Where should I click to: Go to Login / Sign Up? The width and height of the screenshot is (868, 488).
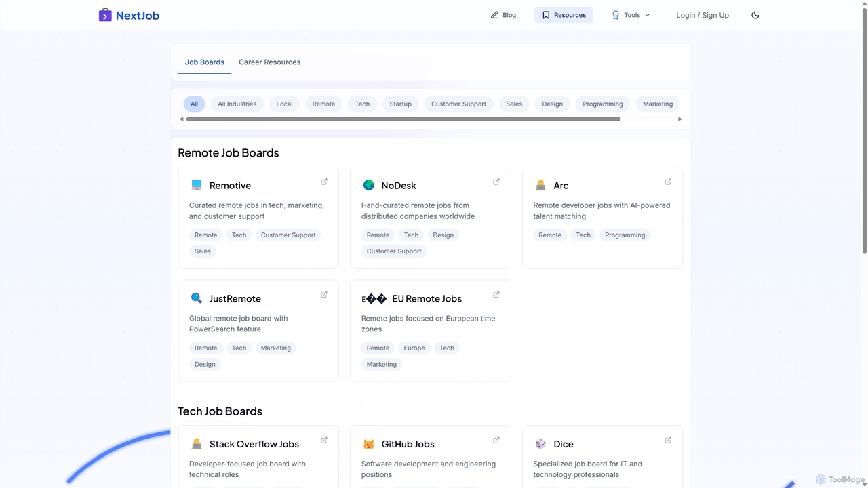pyautogui.click(x=703, y=15)
